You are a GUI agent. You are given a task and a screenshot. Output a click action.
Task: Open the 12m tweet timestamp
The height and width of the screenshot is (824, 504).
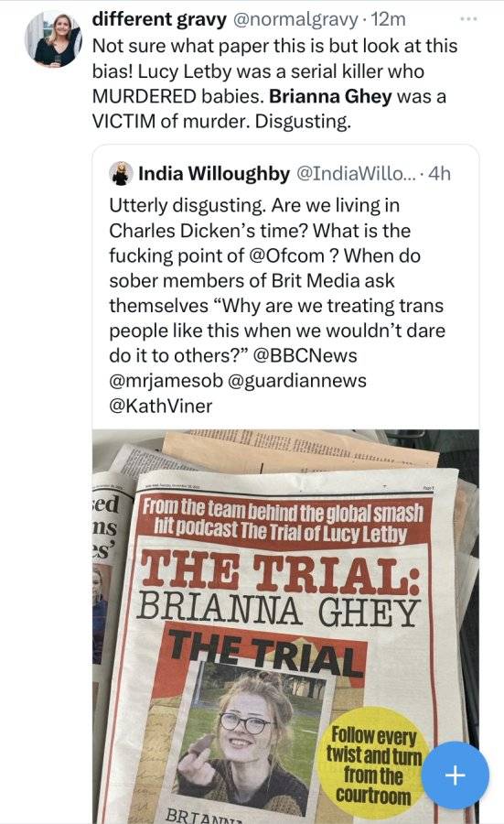point(388,19)
